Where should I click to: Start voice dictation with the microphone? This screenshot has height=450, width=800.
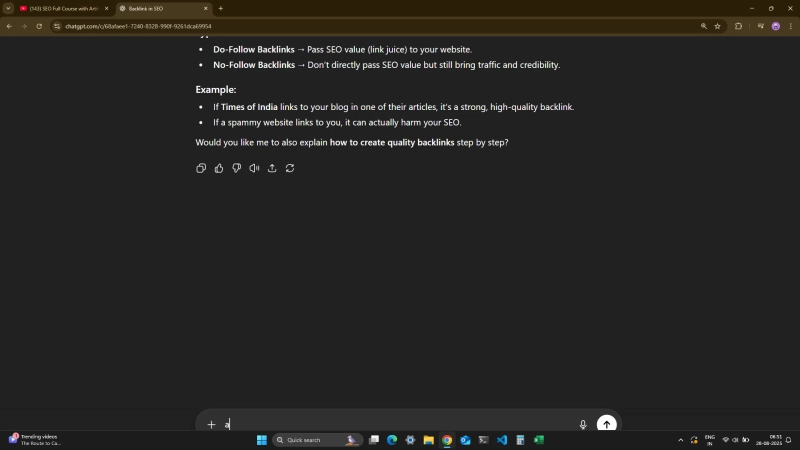pyautogui.click(x=583, y=424)
